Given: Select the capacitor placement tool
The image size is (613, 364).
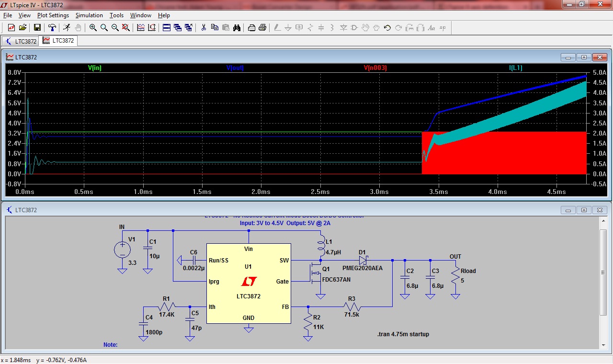Looking at the screenshot, I should point(321,28).
